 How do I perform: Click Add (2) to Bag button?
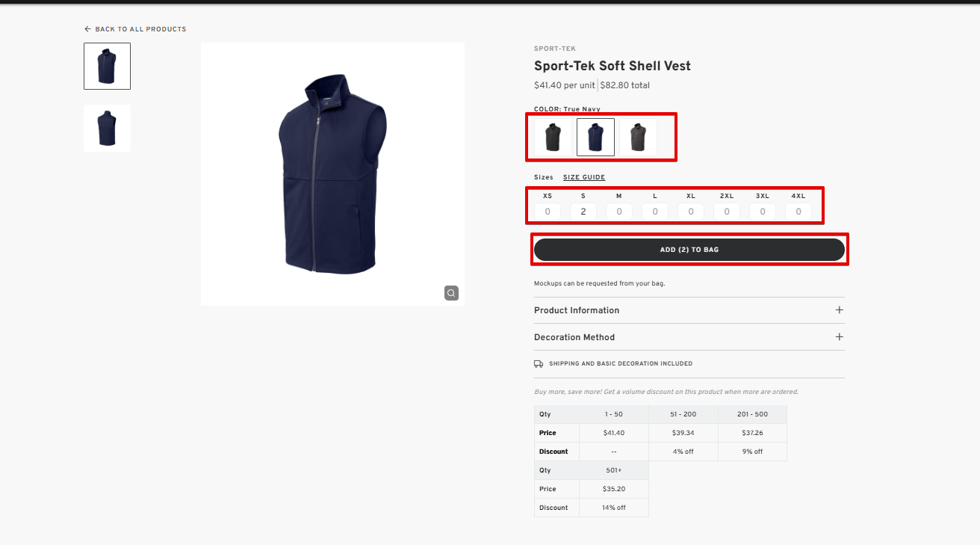coord(689,250)
